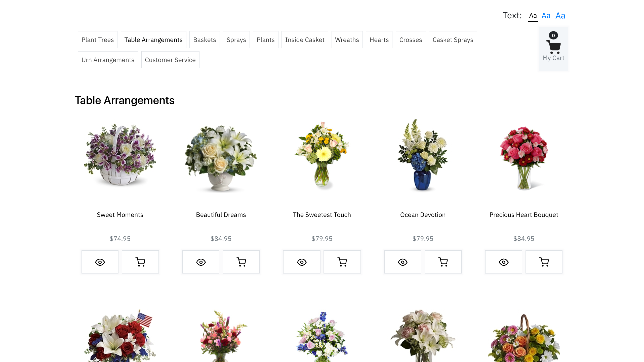Image resolution: width=644 pixels, height=362 pixels.
Task: Select the largest Aa text size
Action: coord(560,16)
